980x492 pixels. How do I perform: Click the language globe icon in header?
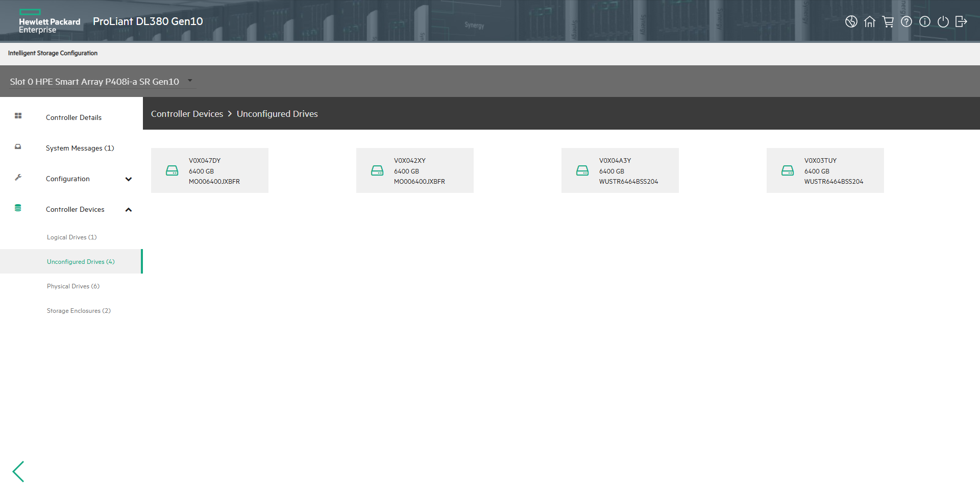tap(851, 21)
